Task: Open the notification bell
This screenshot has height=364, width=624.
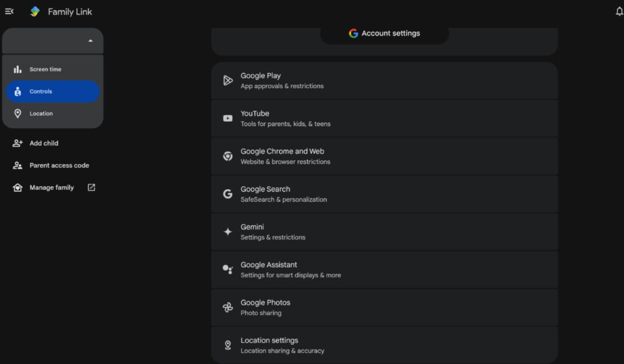Action: point(617,11)
